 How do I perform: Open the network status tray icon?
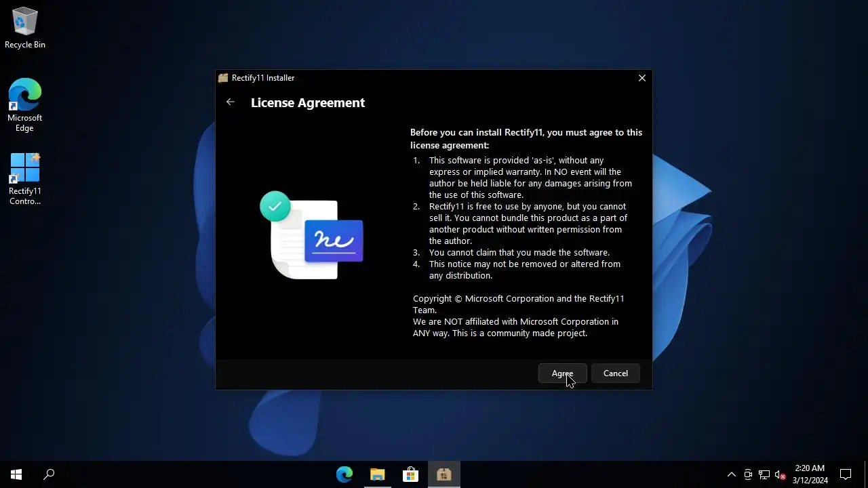click(x=764, y=474)
